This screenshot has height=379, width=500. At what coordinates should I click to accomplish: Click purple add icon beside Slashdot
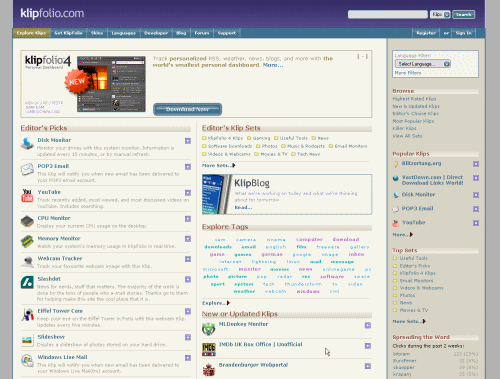188,279
